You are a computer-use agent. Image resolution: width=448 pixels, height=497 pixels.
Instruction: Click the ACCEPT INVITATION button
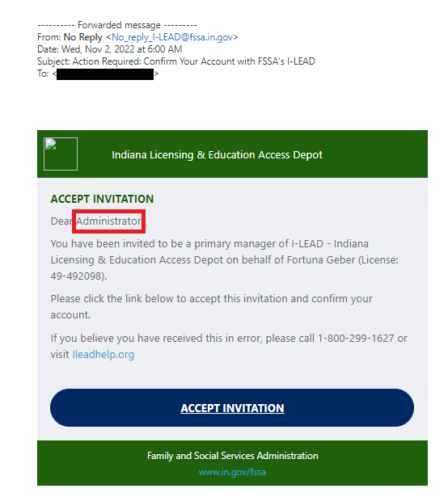click(232, 407)
